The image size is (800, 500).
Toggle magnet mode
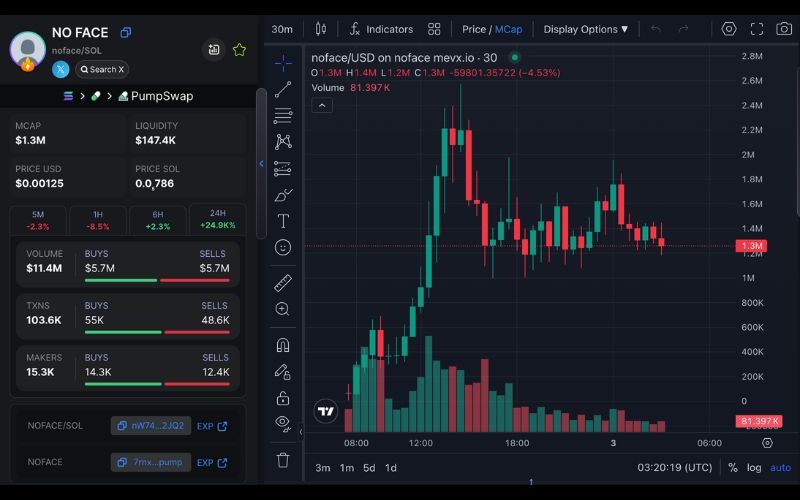[283, 345]
